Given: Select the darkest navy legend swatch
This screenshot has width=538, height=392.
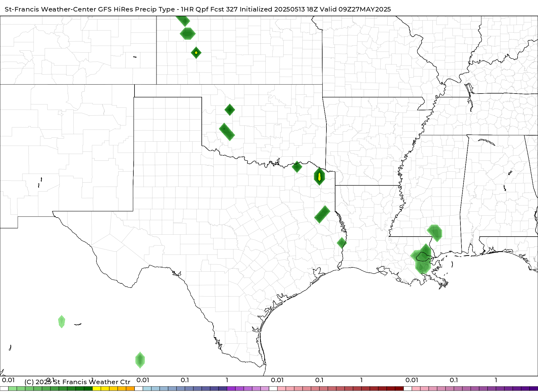Looking at the screenshot, I should click(x=223, y=389).
